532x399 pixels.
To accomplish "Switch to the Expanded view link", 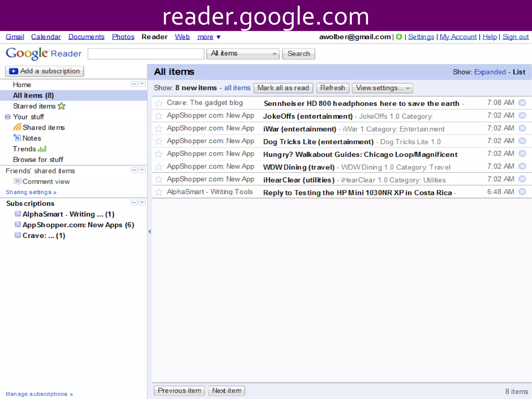I will point(490,72).
